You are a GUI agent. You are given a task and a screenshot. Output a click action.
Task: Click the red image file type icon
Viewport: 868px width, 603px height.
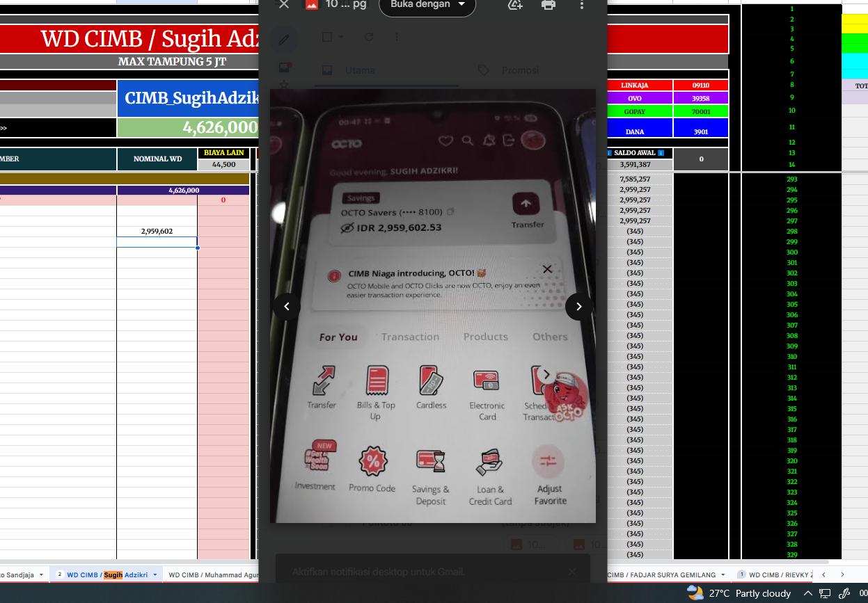point(312,4)
